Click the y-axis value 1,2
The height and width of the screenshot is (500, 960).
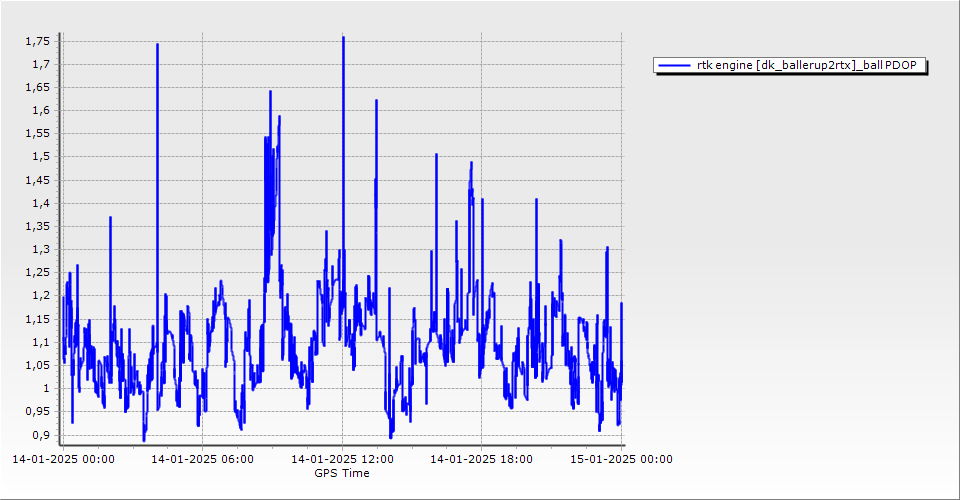pyautogui.click(x=41, y=296)
